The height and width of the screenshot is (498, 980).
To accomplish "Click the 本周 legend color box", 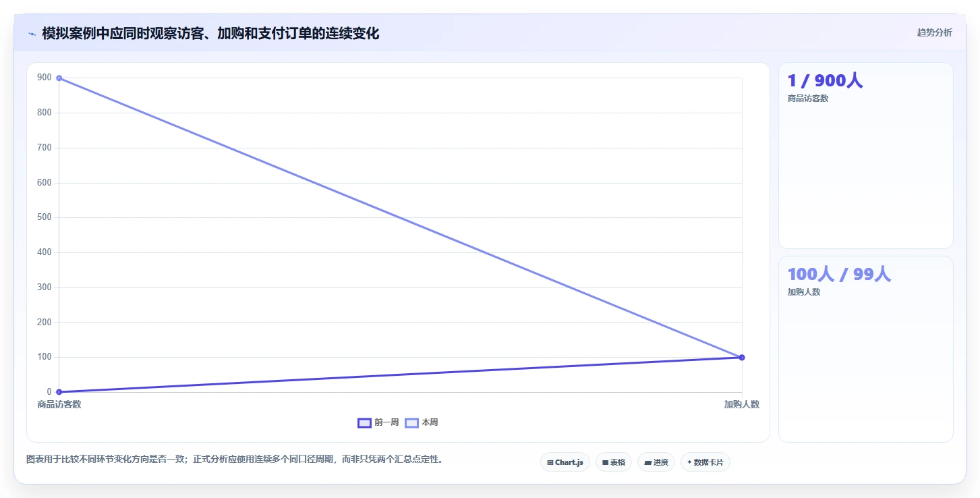I will 411,422.
